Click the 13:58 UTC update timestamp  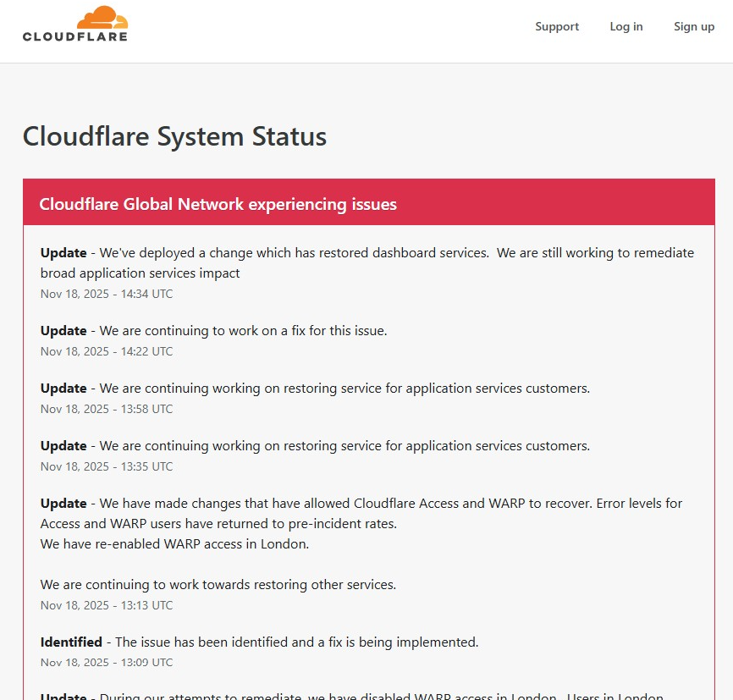107,409
